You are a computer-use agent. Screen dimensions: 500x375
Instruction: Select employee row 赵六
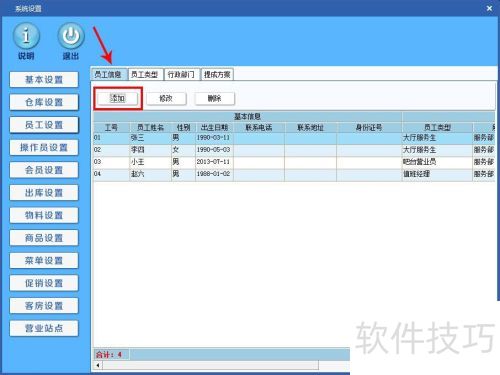[294, 174]
